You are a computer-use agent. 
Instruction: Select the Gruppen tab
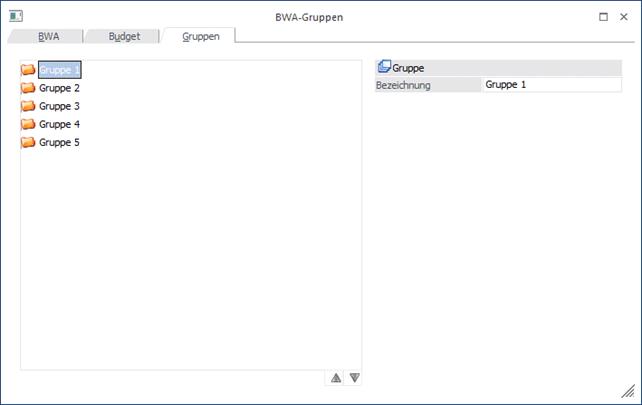pos(200,36)
